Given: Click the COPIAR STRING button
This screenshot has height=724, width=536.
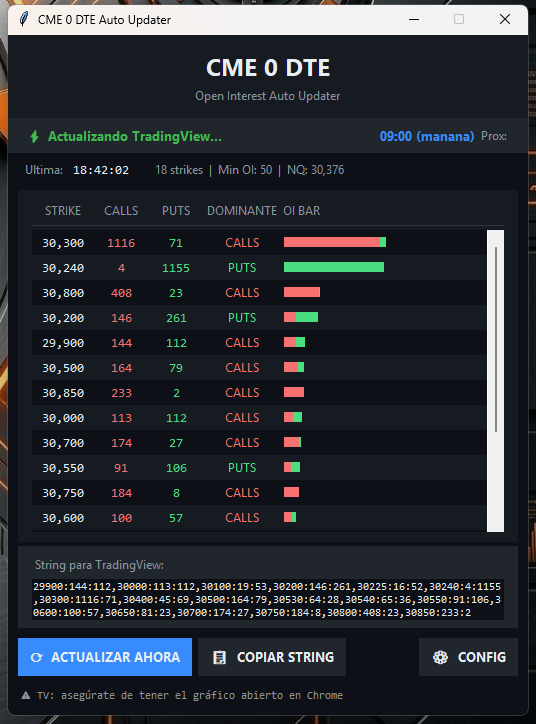Looking at the screenshot, I should coord(272,657).
